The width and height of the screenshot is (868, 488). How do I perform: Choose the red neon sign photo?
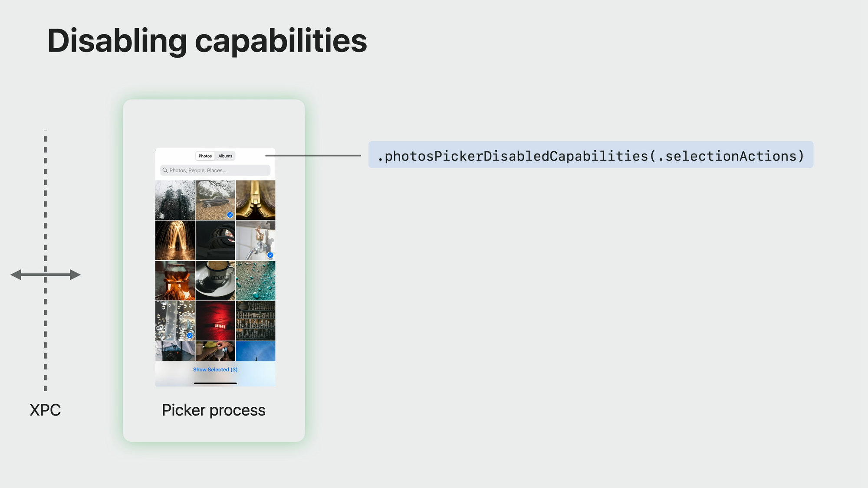(215, 321)
